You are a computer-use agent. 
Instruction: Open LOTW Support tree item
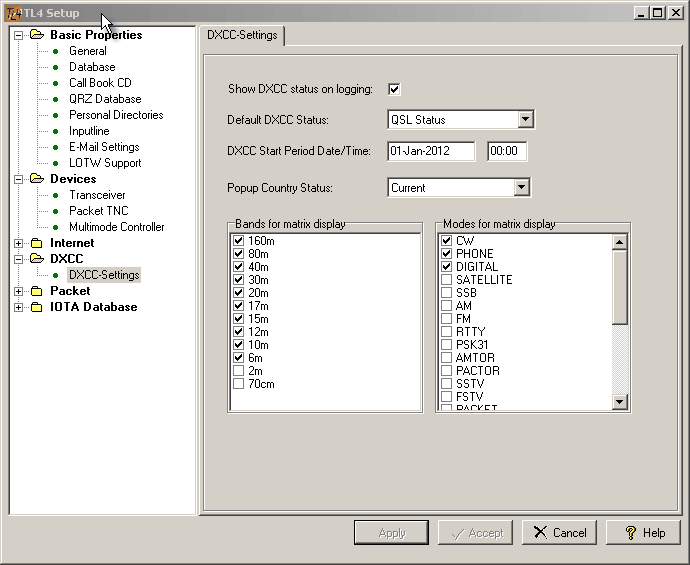105,163
